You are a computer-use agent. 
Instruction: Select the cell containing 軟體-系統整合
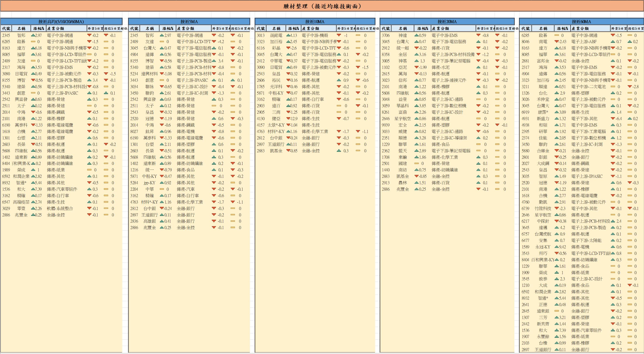(x=60, y=208)
